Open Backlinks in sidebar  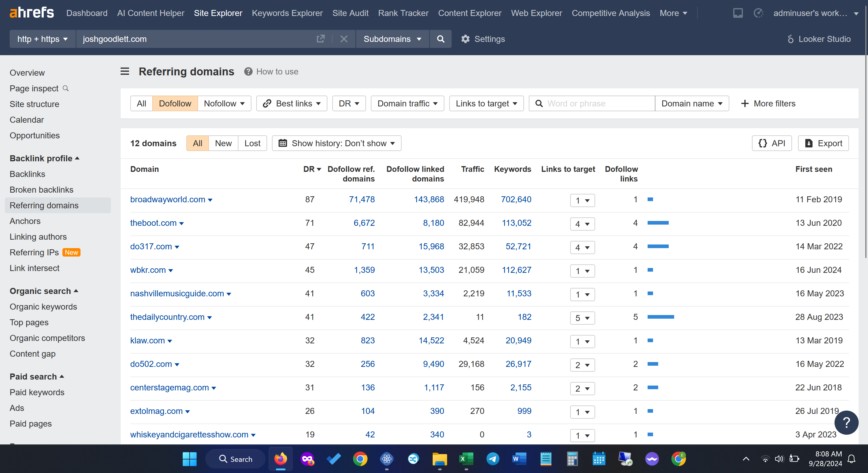pyautogui.click(x=27, y=174)
